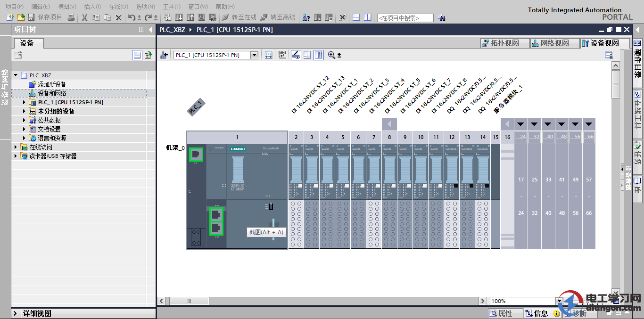Open the 在线(O) menu
The width and height of the screenshot is (644, 319).
point(118,7)
